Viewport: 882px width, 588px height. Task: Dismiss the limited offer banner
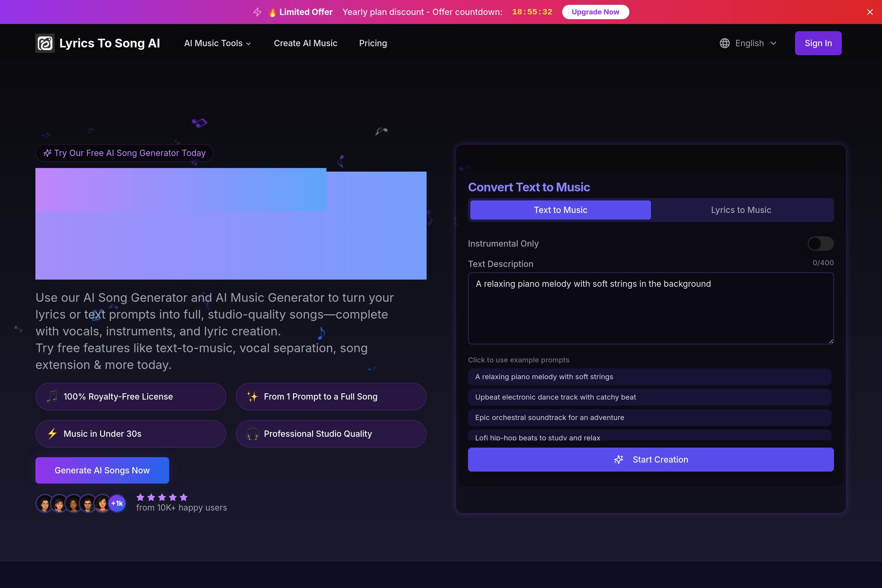point(870,12)
